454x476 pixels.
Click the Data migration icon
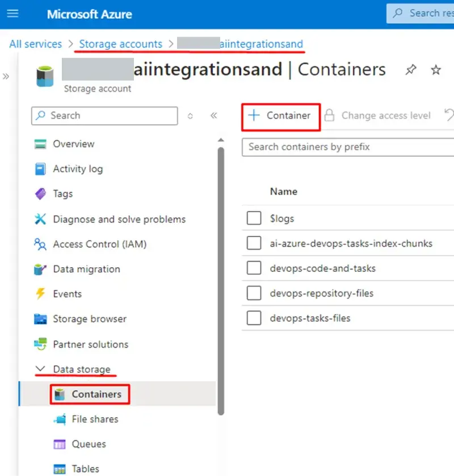[40, 269]
